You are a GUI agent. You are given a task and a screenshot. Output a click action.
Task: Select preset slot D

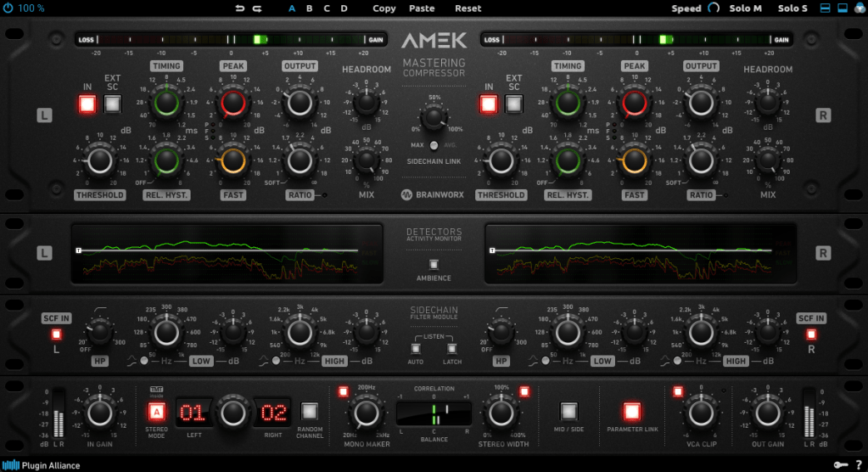pos(344,8)
